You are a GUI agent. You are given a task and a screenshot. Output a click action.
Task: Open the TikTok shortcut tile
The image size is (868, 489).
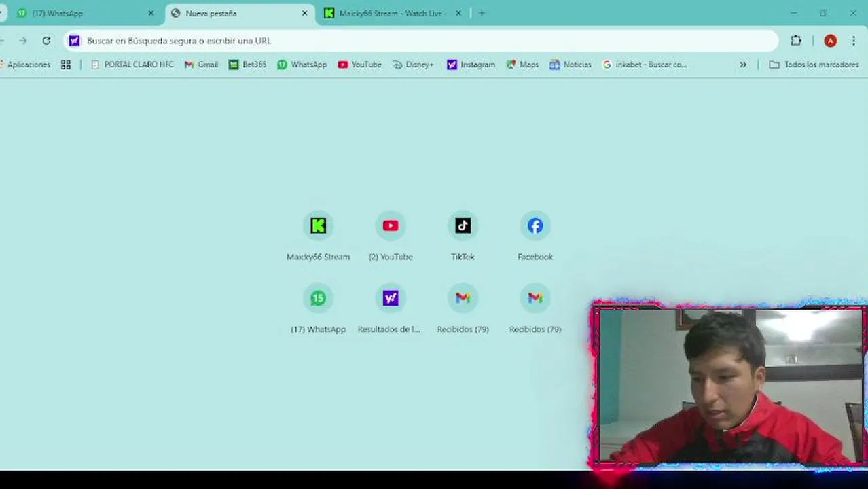pyautogui.click(x=463, y=236)
